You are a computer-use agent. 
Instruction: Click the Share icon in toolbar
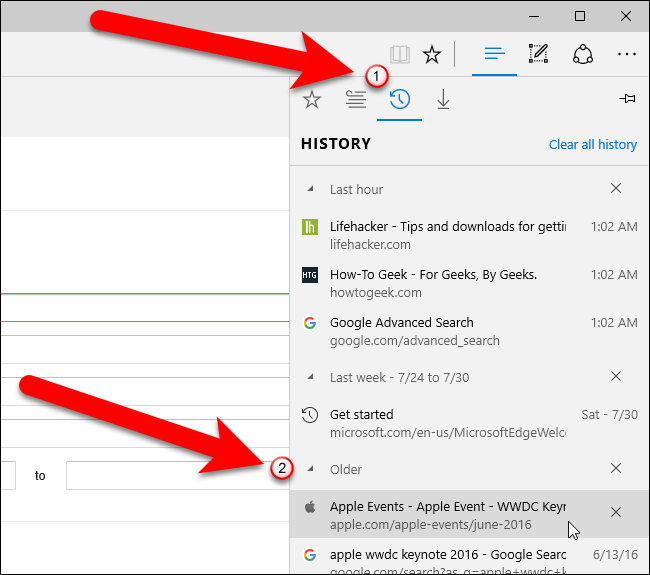[x=582, y=54]
